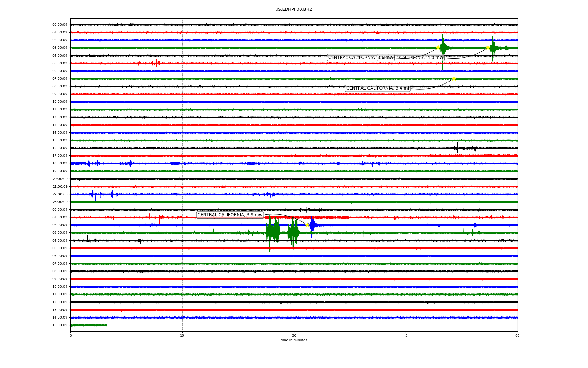Click the 'time in minutes' axis label
This screenshot has height=368, width=588.
[294, 340]
